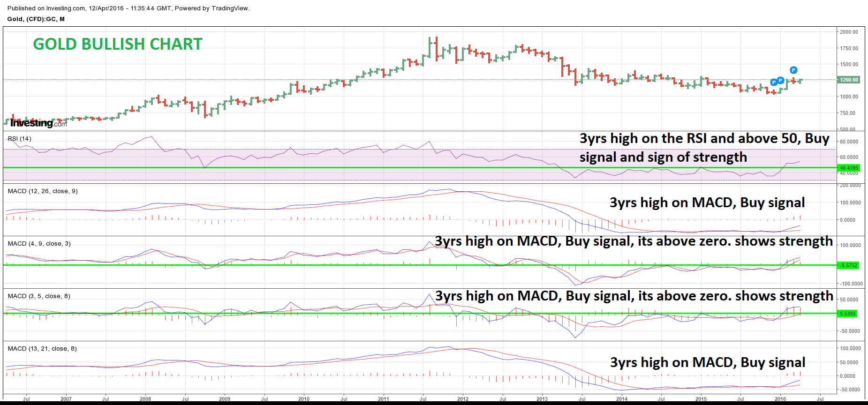Screen dimensions: 868x405
Task: Click the green 5.5393 MACD value label
Action: 847,314
